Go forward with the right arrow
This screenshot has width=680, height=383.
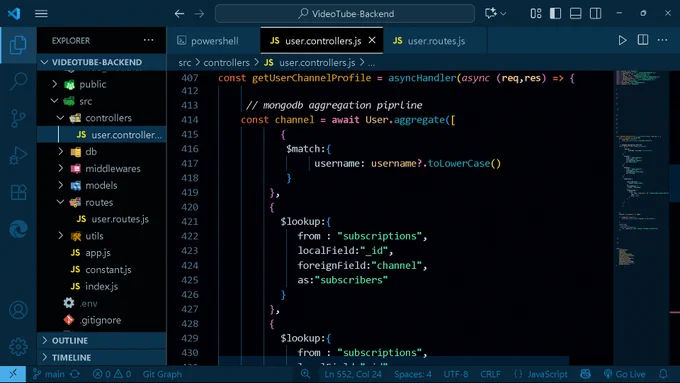point(199,14)
